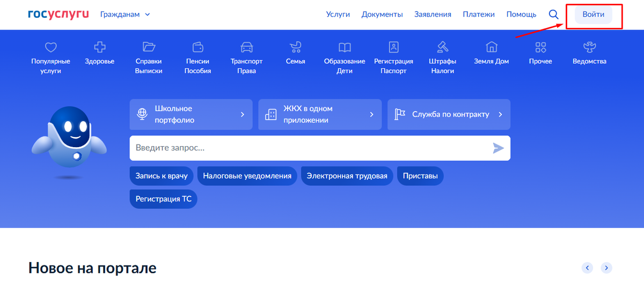Open the Услуги menu item
This screenshot has height=289, width=644.
click(338, 15)
